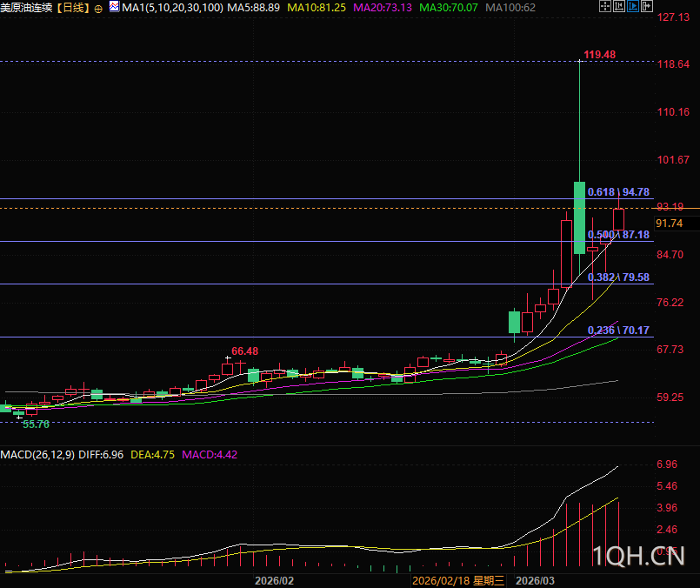The height and width of the screenshot is (588, 700).
Task: Click the magenta MACD:4.42 value
Action: click(x=210, y=455)
